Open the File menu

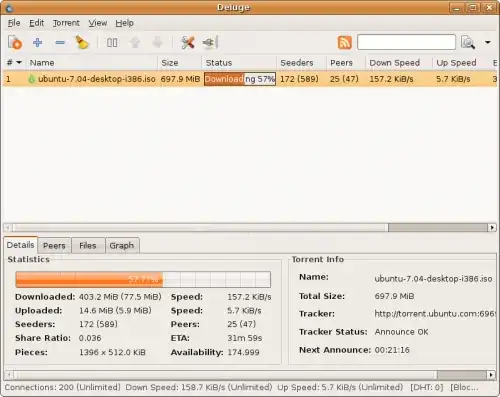[14, 23]
